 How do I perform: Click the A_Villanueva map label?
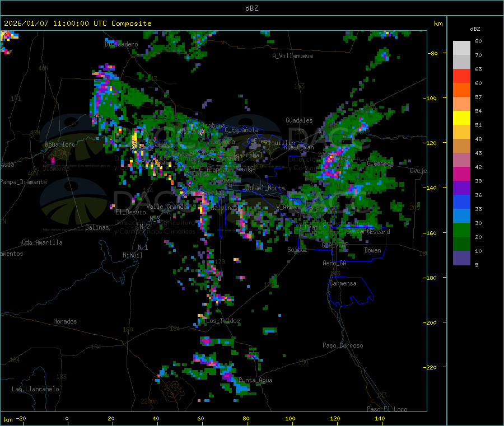pyautogui.click(x=292, y=56)
